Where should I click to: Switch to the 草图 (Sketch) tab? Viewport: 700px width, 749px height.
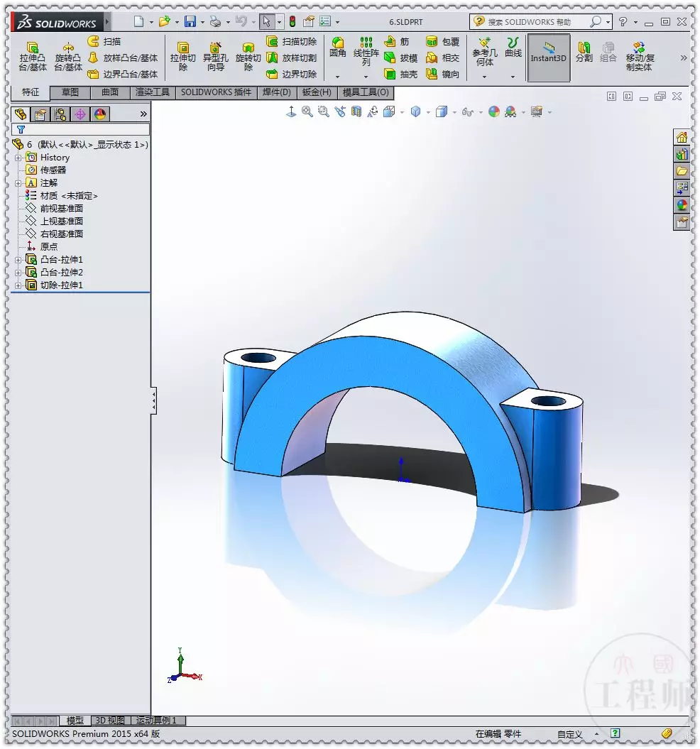click(x=70, y=92)
